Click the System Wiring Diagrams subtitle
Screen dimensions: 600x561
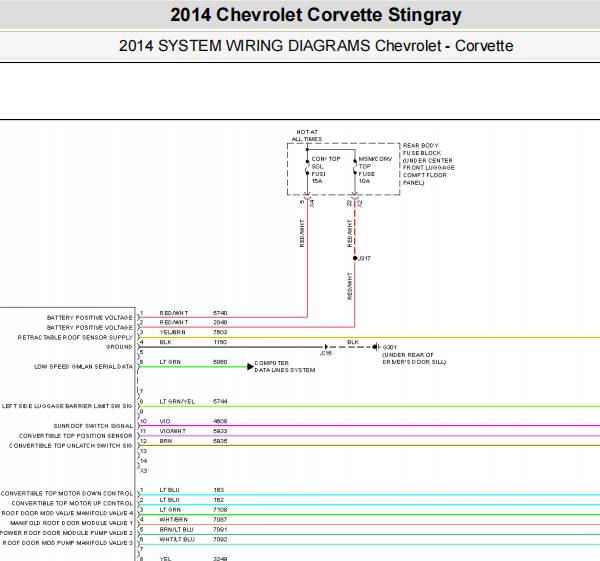pyautogui.click(x=316, y=46)
